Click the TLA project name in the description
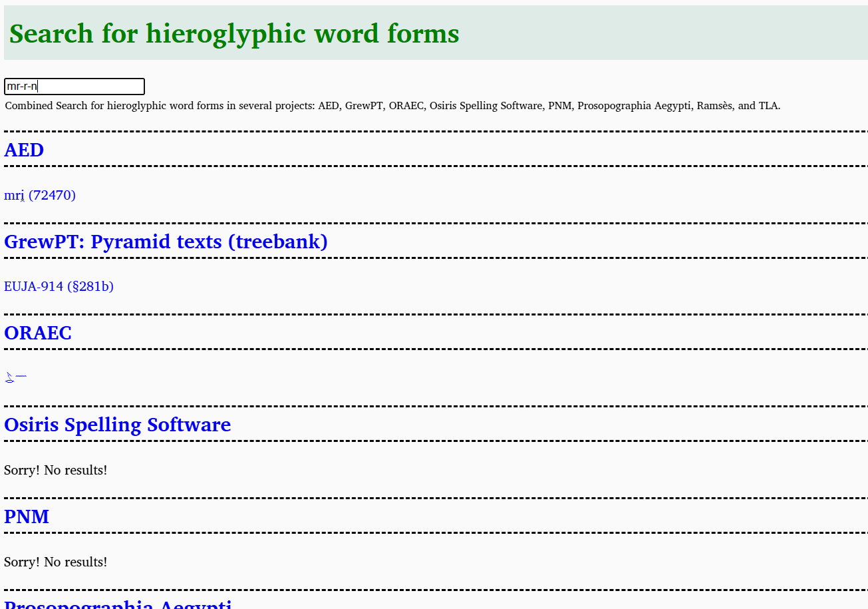Screen dimensions: 868x609 point(770,105)
